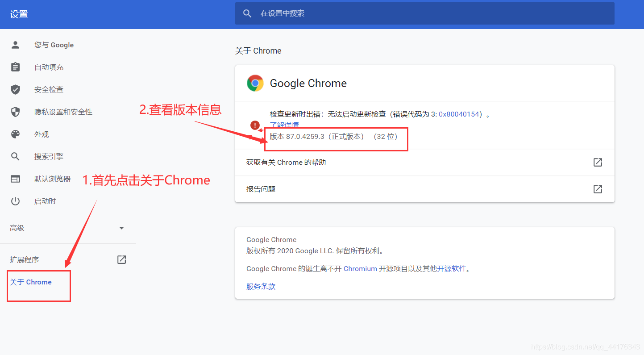644x355 pixels.
Task: Open 获取有关 Chrome 的帮助
Action: [424, 162]
